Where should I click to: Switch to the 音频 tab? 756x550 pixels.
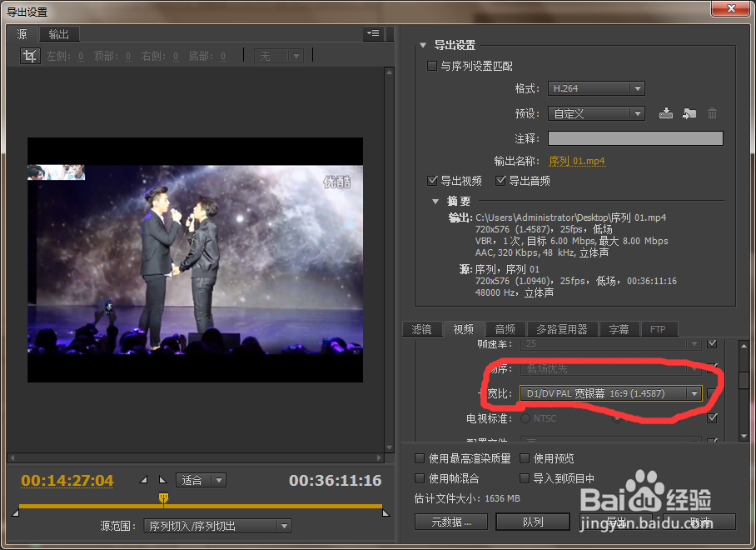point(505,328)
